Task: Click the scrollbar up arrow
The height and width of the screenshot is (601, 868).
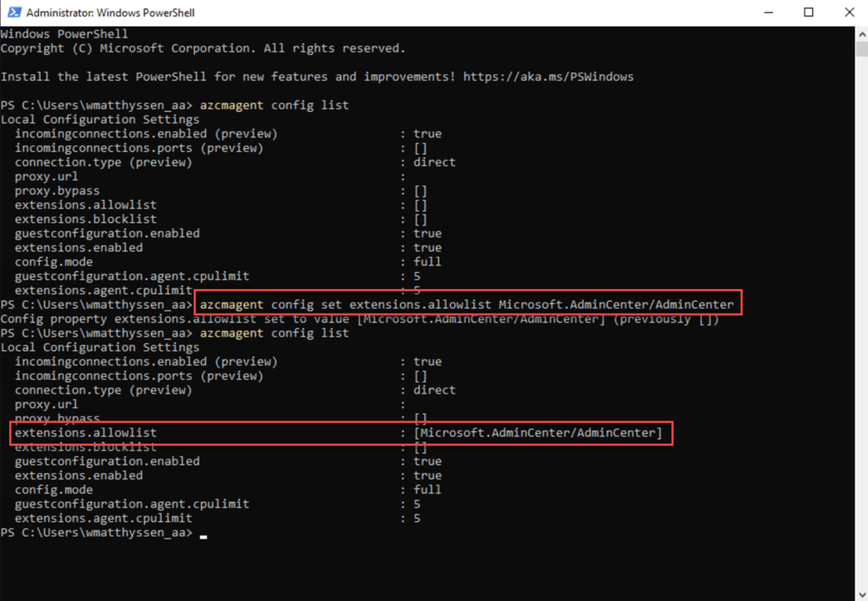Action: tap(861, 34)
